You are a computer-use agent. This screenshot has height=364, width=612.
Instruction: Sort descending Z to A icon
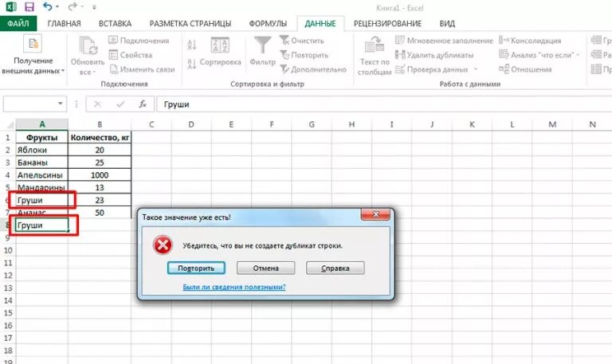[x=191, y=63]
